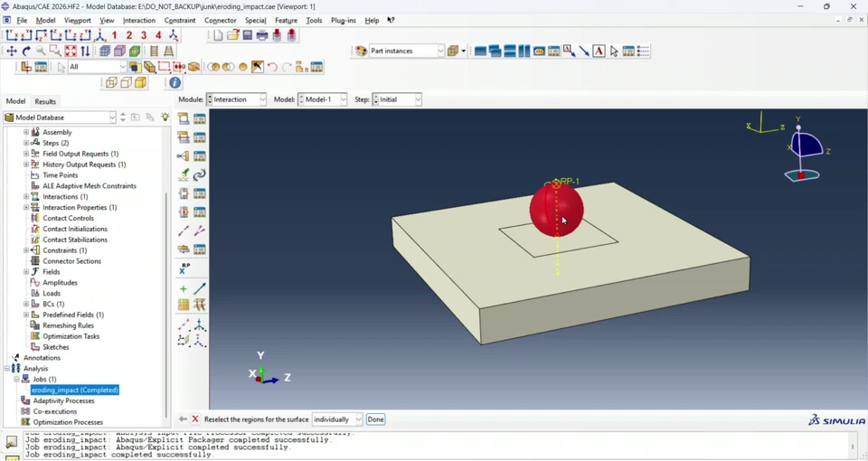The width and height of the screenshot is (868, 461).
Task: Click the Auto-Fit View icon
Action: tap(71, 51)
